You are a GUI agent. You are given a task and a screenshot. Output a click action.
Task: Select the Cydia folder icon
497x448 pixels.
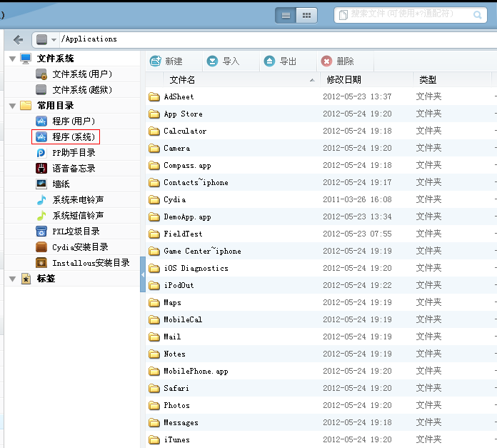[154, 200]
